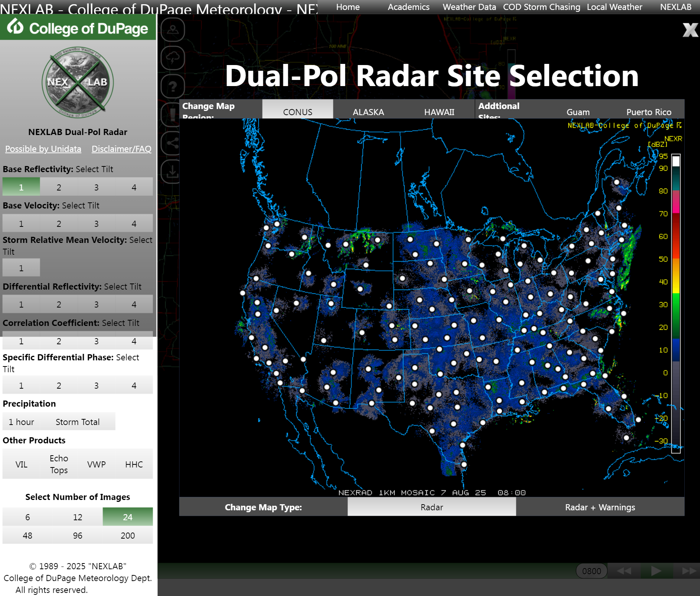Open the Local Weather menu

pos(615,7)
